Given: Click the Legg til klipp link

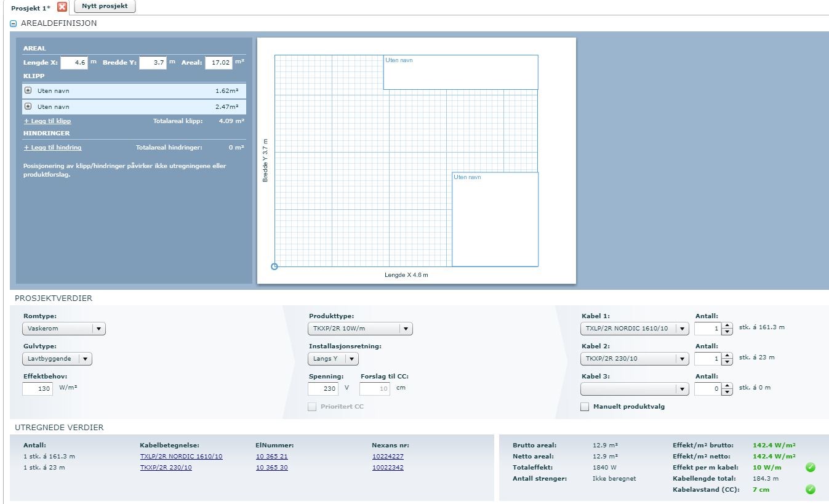Looking at the screenshot, I should point(47,121).
